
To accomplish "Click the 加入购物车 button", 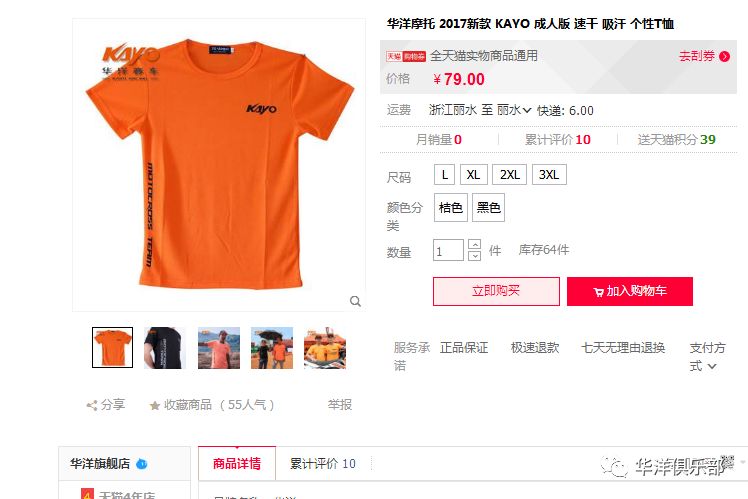I will (630, 291).
